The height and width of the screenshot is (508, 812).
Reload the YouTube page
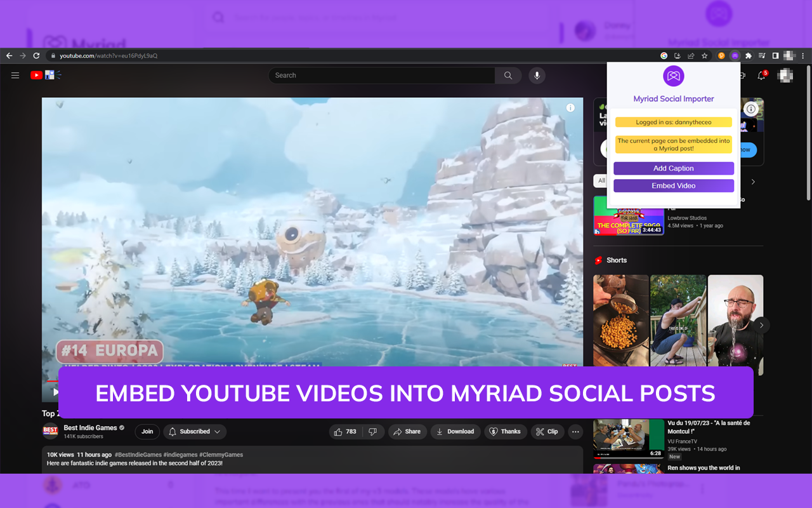[x=36, y=56]
